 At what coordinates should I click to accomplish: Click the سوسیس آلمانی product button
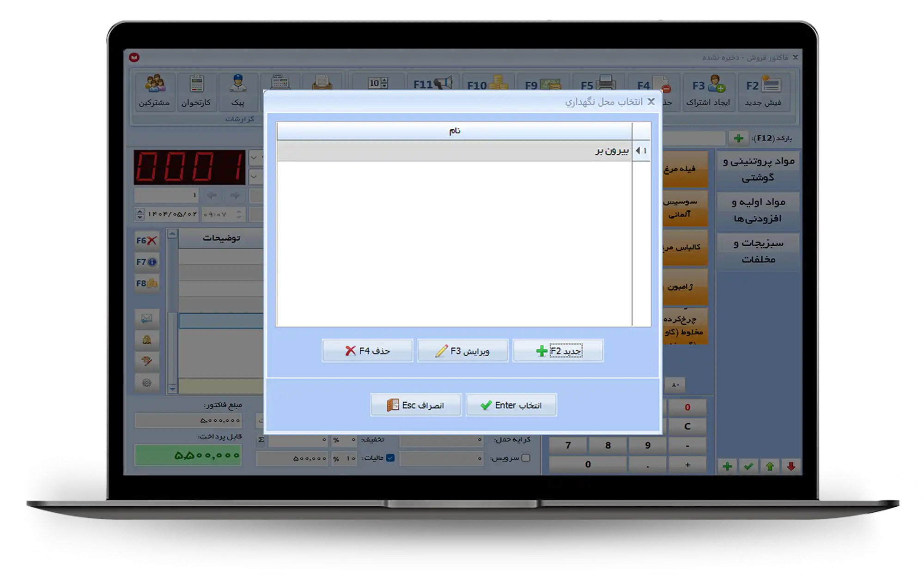(x=685, y=208)
